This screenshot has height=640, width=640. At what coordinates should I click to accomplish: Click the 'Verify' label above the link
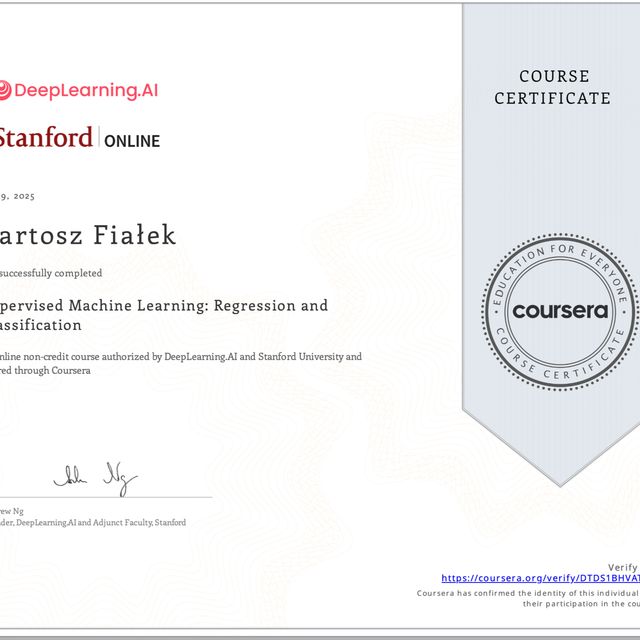[x=623, y=567]
